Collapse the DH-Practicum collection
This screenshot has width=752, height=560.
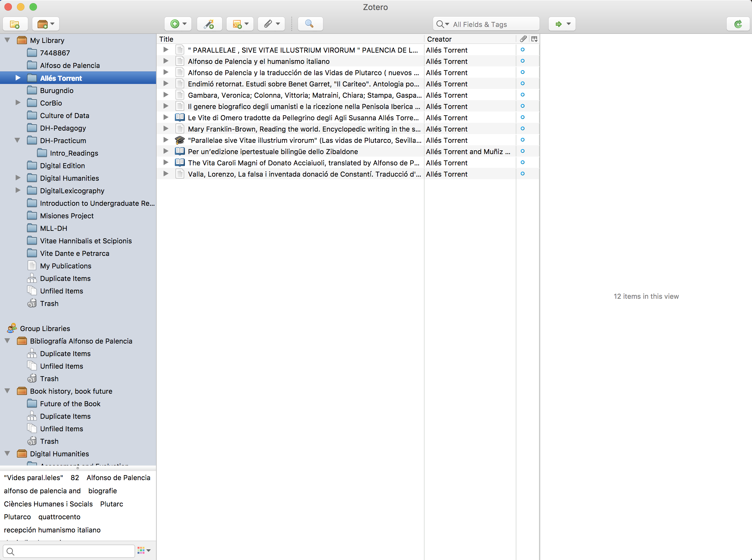point(17,140)
